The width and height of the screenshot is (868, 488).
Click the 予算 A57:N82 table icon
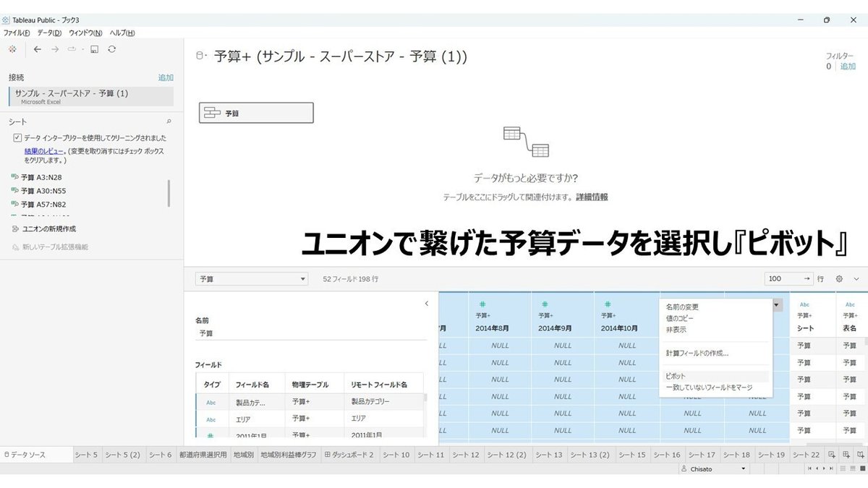[14, 205]
